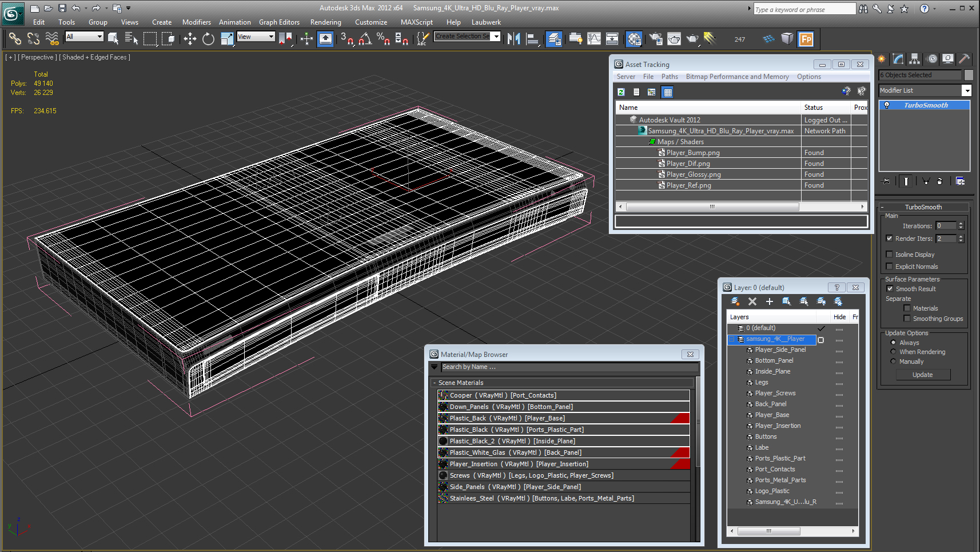Open Paths menu in Asset Tracking

coord(670,77)
